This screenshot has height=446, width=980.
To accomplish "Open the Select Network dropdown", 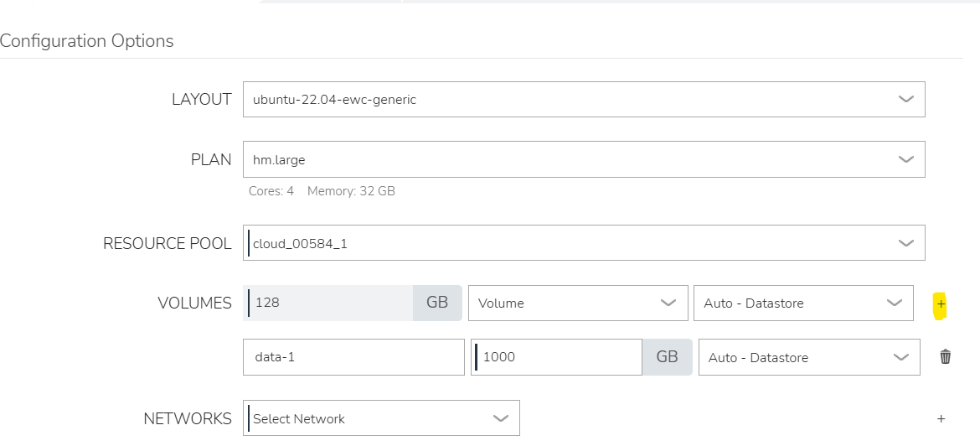I will pos(381,418).
